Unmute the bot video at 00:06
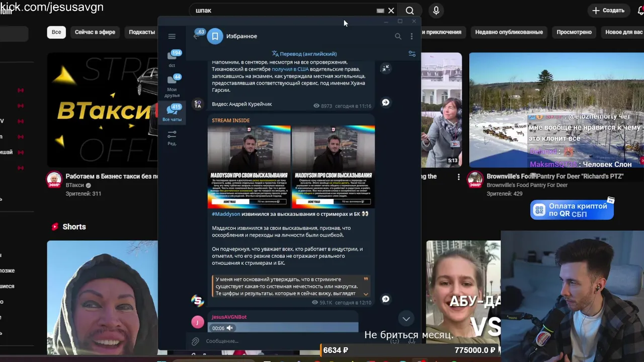 tap(229, 328)
